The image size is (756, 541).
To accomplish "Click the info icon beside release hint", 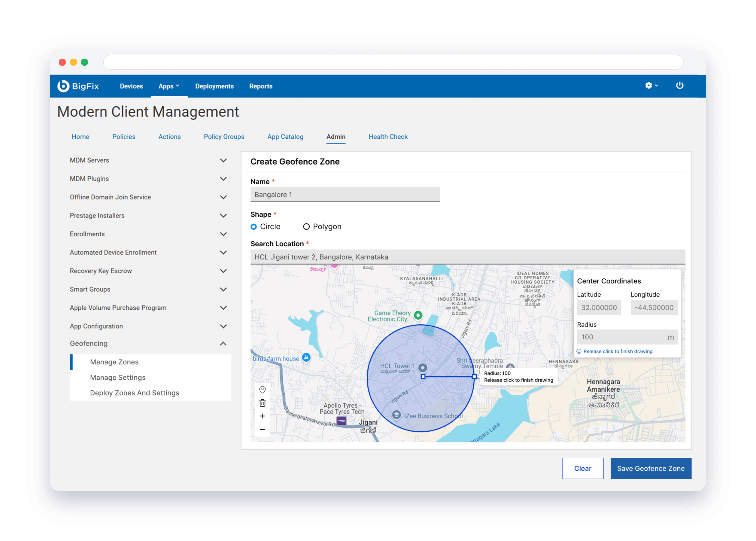I will 579,351.
